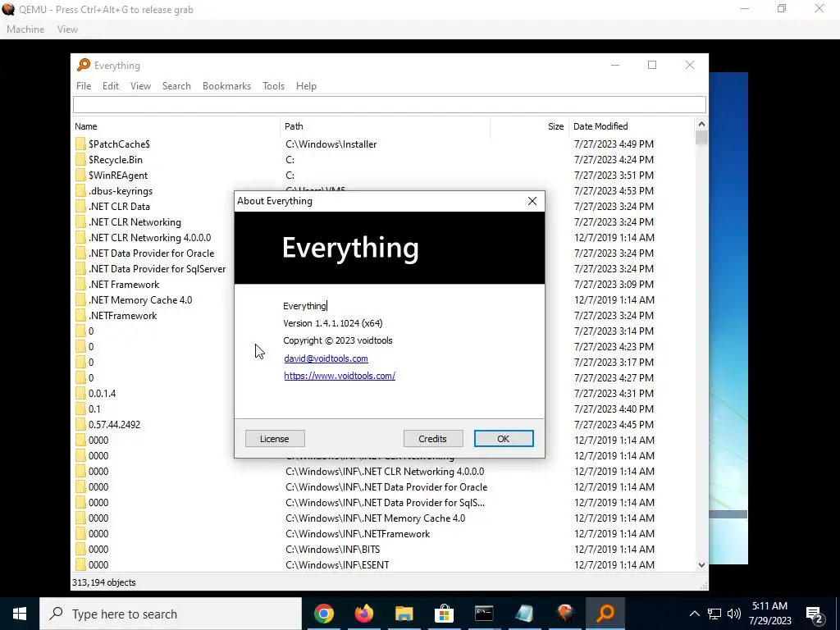Show hidden tray icons chevron
Screen dimensions: 840x630
pos(694,614)
